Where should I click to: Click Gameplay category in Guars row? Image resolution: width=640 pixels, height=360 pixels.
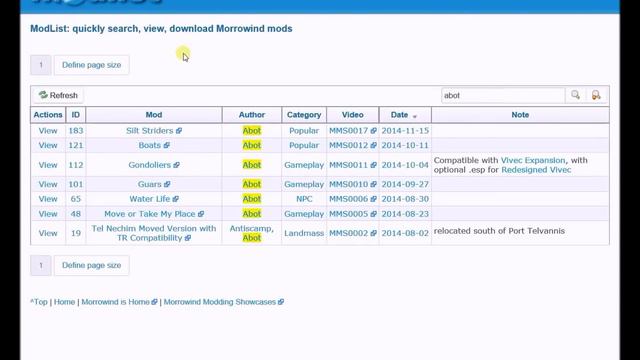pos(304,184)
